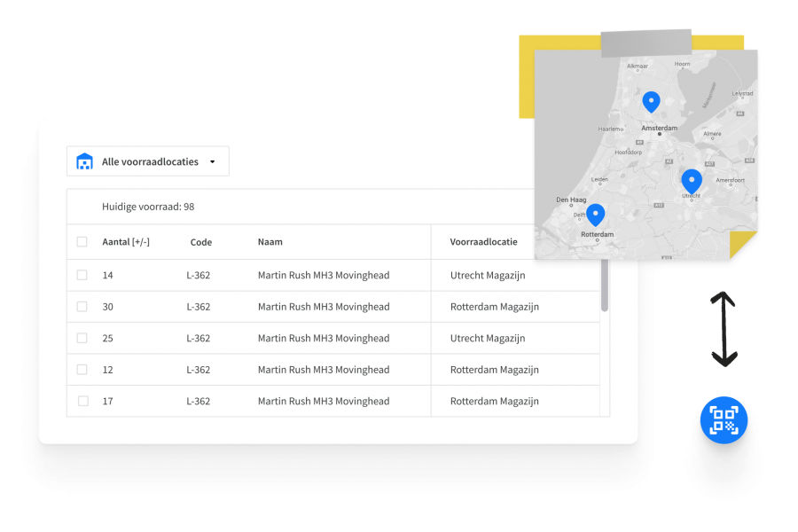Image resolution: width=798 pixels, height=532 pixels.
Task: Select the Amsterdam map pin
Action: pyautogui.click(x=652, y=101)
